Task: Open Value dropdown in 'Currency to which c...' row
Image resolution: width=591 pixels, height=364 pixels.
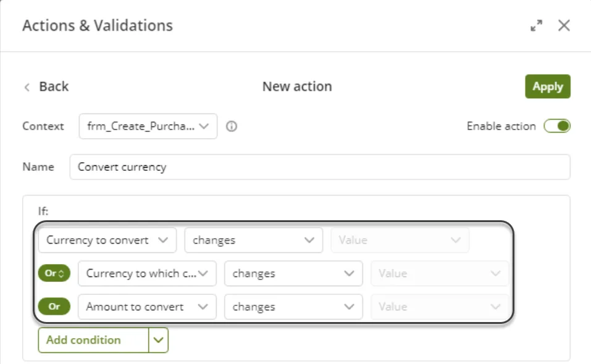Action: [x=440, y=273]
